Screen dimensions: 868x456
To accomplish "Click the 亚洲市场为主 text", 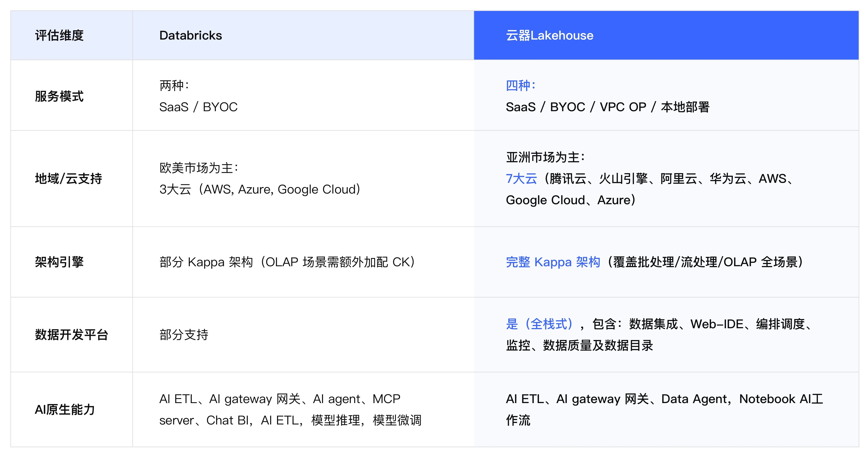I will point(545,157).
